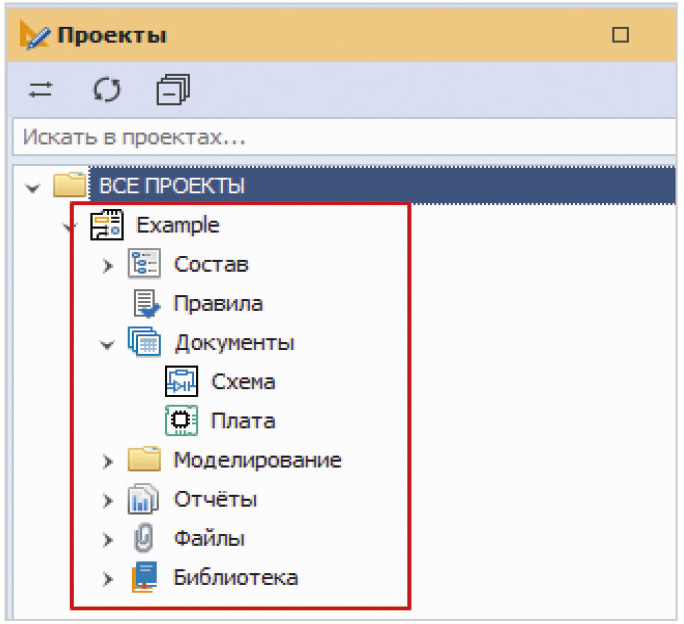Expand the Библиотека node
Screen dimensions: 684x624
pyautogui.click(x=108, y=579)
